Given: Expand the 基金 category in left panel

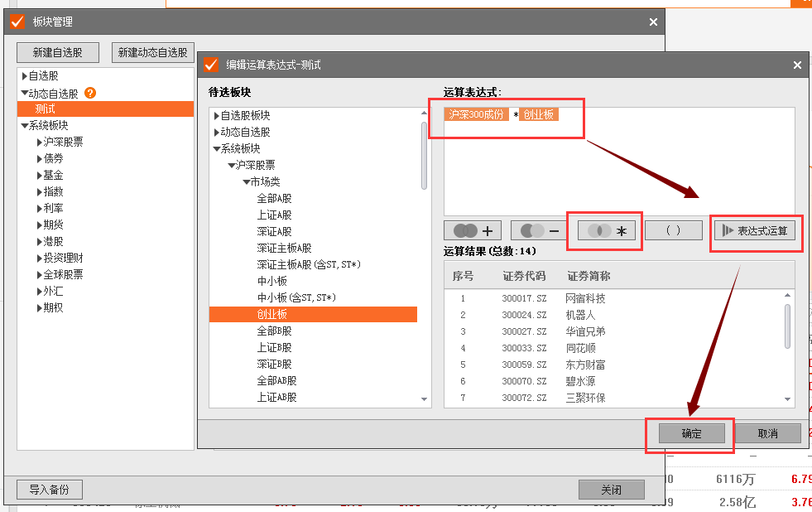Looking at the screenshot, I should 40,176.
